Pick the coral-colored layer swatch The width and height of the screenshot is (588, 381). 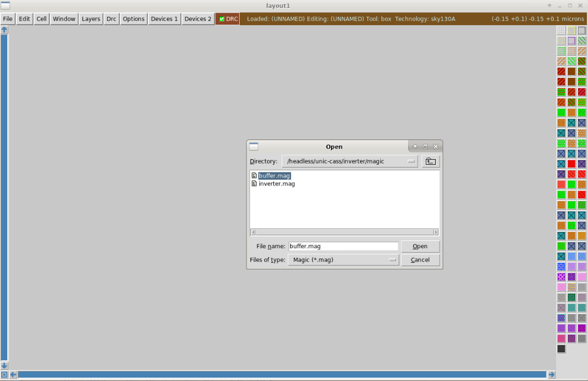pos(561,184)
